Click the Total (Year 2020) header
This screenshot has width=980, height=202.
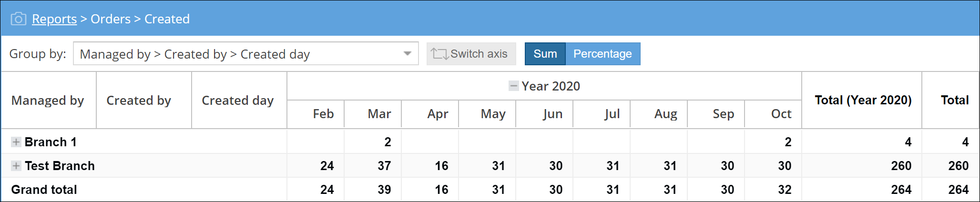(863, 100)
